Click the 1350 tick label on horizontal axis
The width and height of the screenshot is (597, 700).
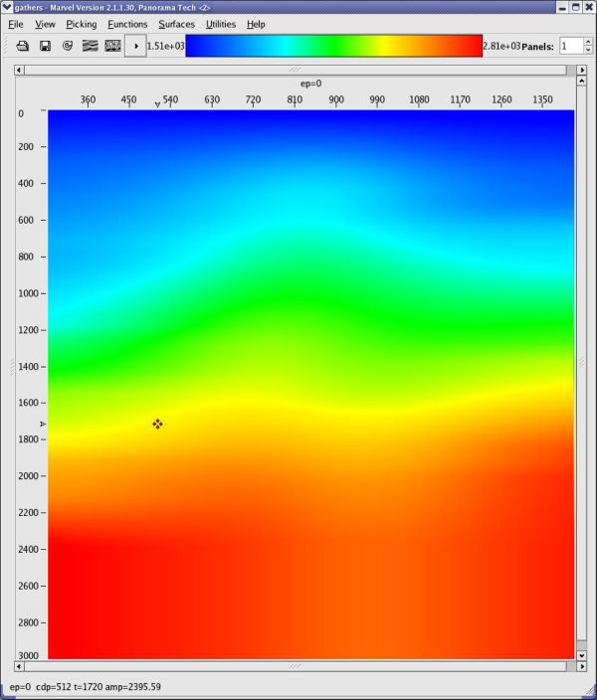coord(542,99)
